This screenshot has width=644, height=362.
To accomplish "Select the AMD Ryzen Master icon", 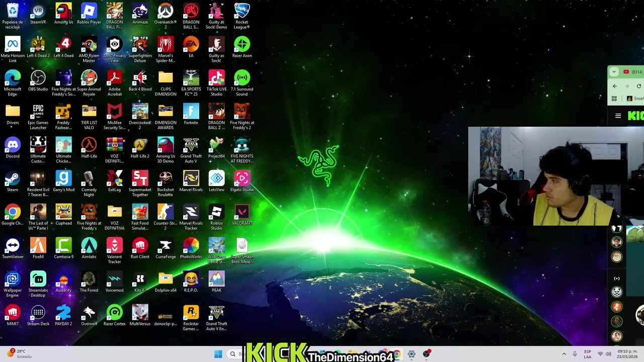I will tap(89, 49).
